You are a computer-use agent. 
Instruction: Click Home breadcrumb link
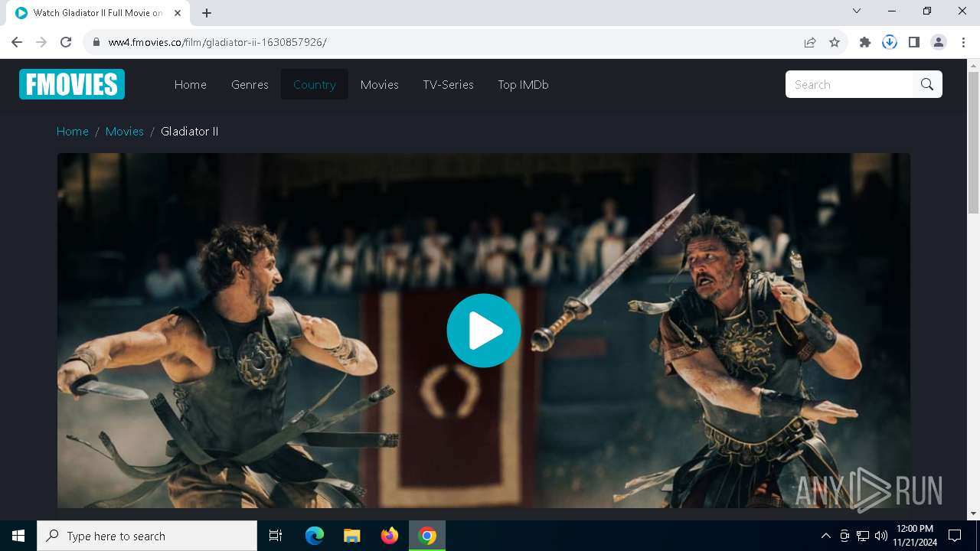tap(73, 132)
